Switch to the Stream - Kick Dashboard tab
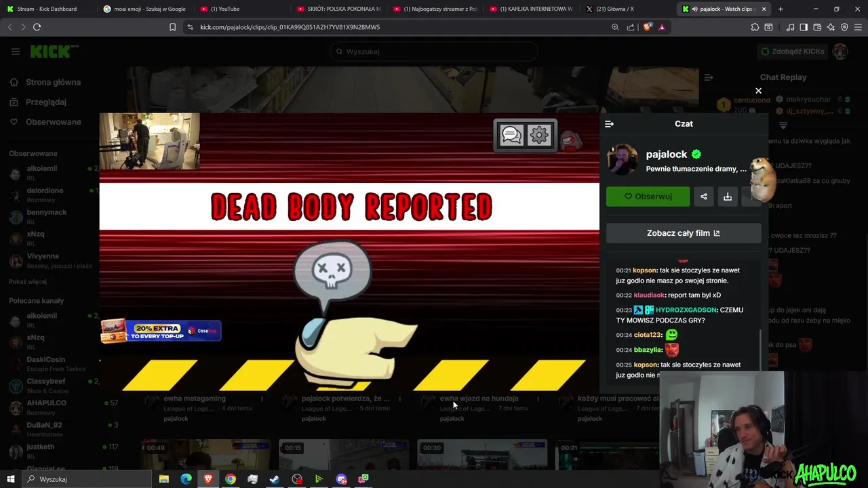 [47, 9]
